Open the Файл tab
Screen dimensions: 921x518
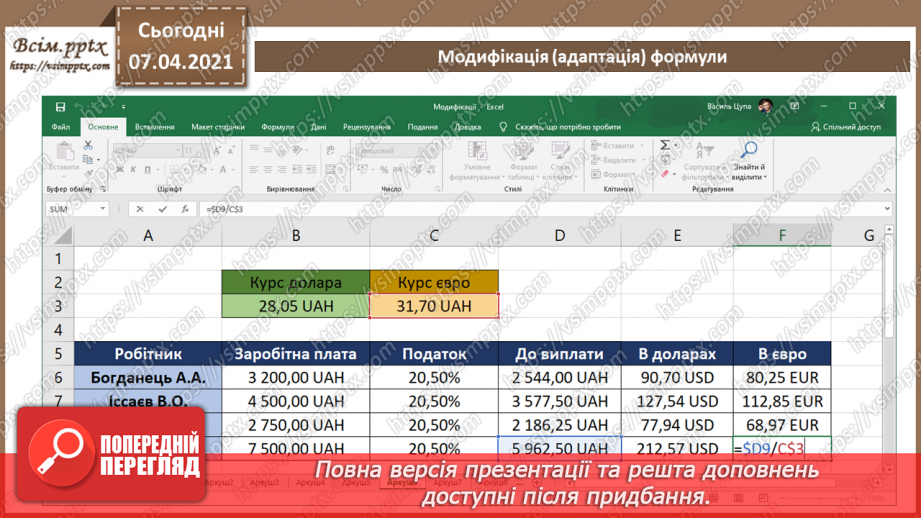[x=60, y=127]
